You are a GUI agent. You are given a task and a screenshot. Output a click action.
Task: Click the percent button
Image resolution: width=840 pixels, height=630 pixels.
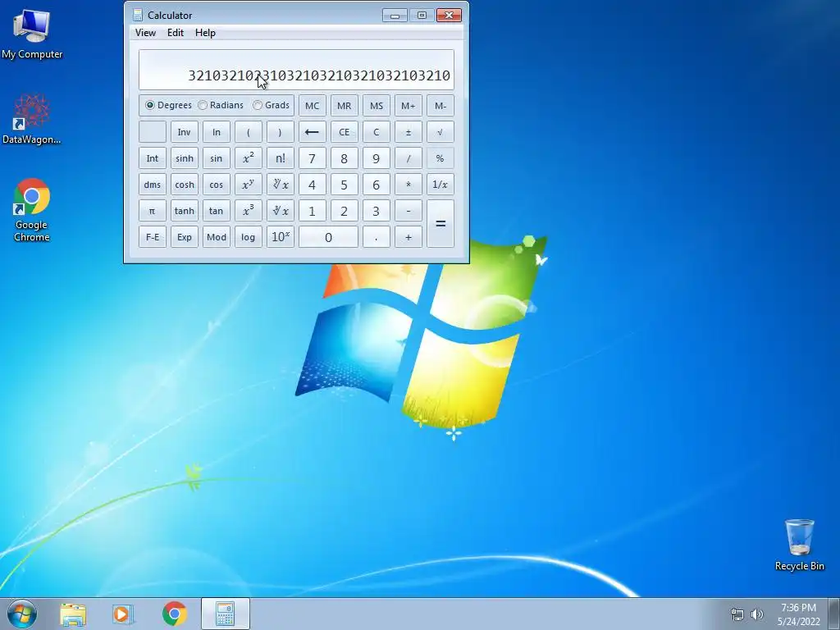(441, 158)
